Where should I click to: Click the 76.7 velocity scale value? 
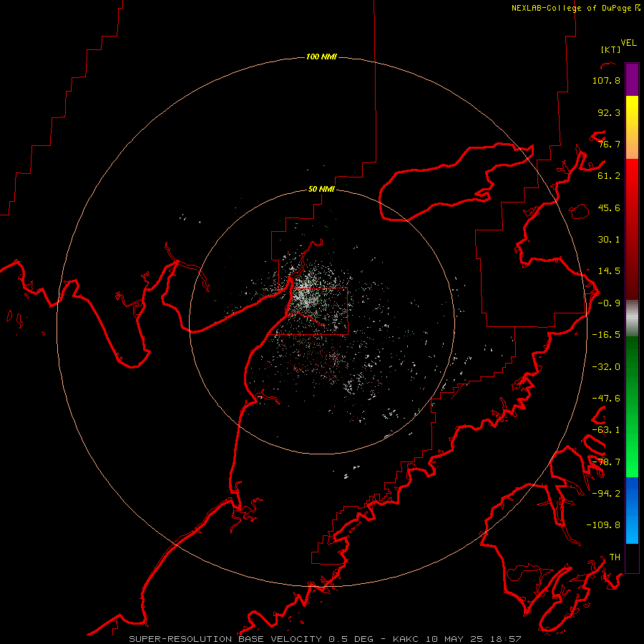(609, 144)
